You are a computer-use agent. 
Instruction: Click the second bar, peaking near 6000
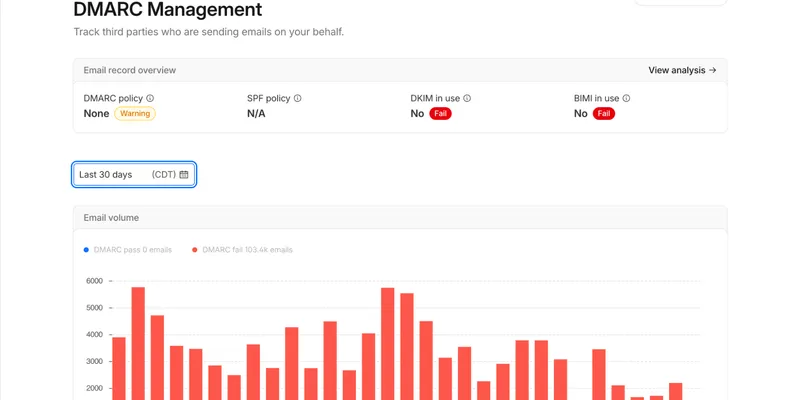(138, 343)
